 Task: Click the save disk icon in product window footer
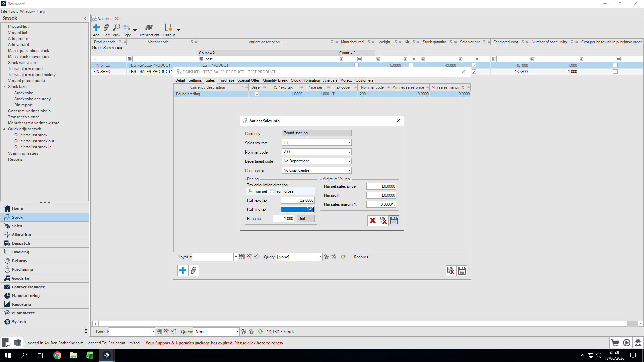point(462,271)
